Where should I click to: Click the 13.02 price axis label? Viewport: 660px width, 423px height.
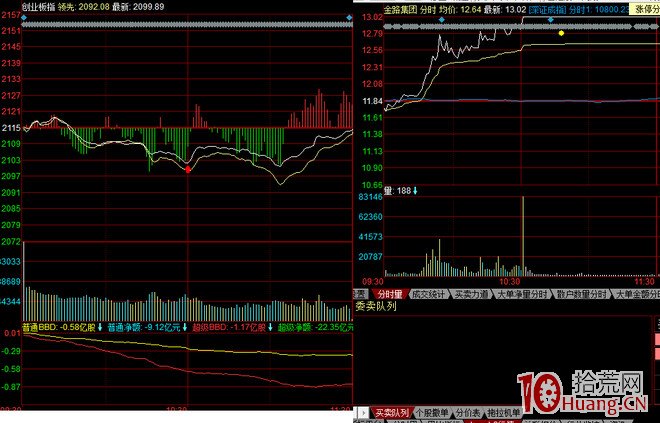[x=372, y=17]
